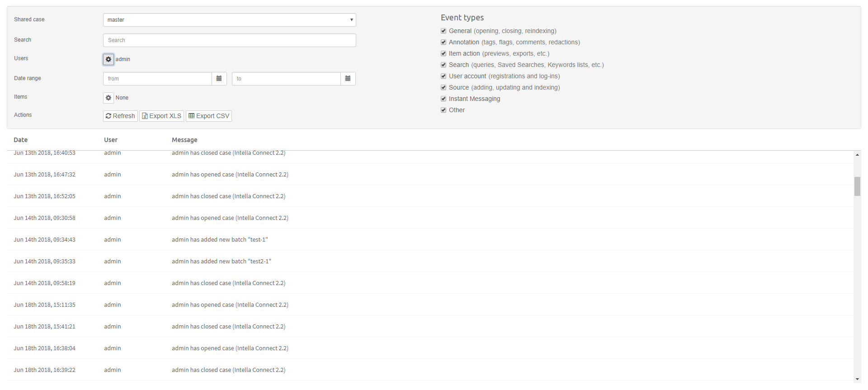Image resolution: width=868 pixels, height=390 pixels.
Task: Open the 'from' date calendar picker
Action: 219,79
